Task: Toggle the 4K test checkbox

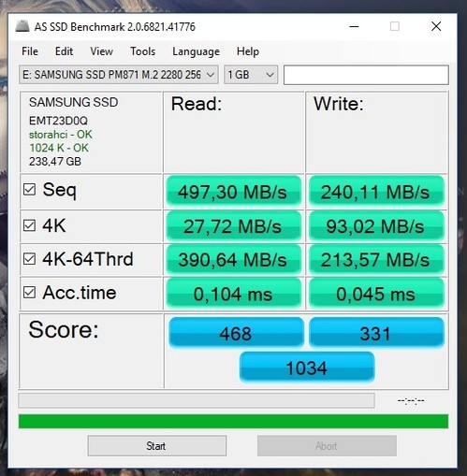Action: [29, 225]
